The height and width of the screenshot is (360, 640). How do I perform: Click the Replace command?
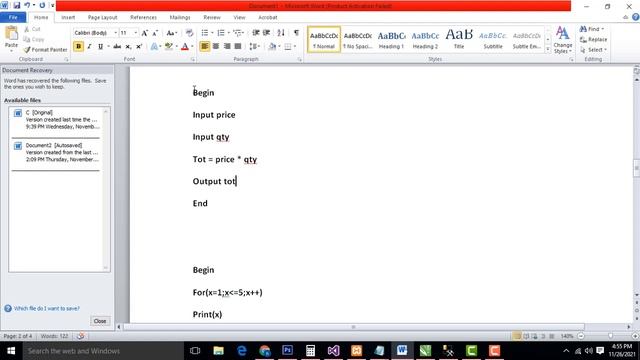594,39
